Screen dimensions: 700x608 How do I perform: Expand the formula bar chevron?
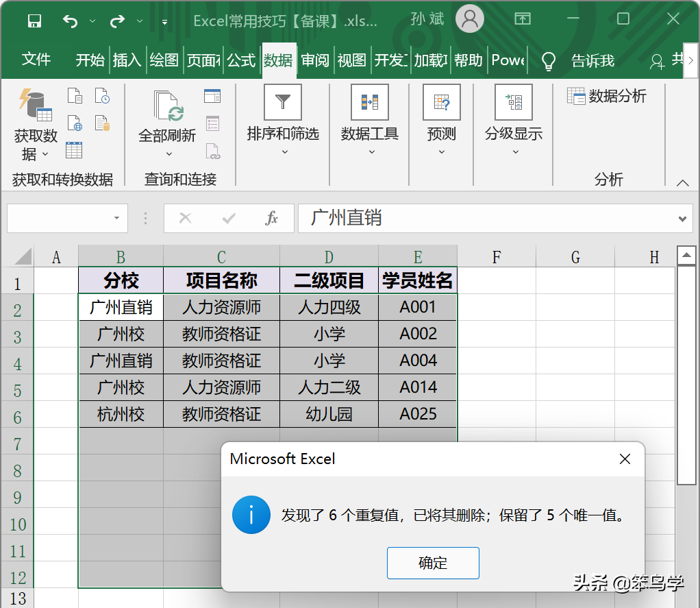(683, 219)
